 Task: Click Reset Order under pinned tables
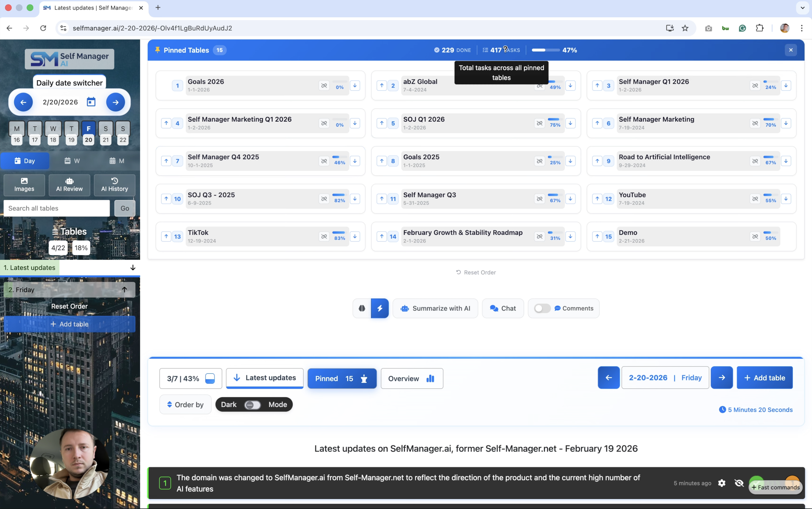[x=476, y=272]
